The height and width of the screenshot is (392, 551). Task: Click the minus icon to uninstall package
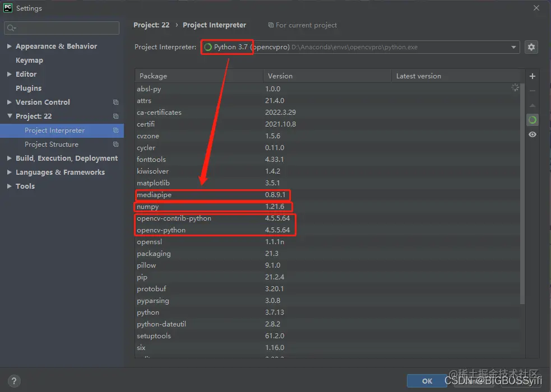coord(532,91)
